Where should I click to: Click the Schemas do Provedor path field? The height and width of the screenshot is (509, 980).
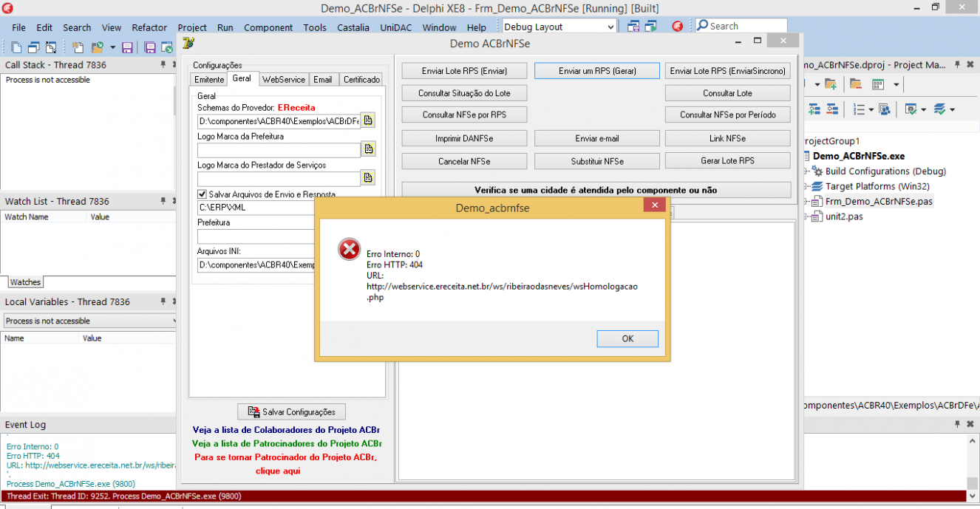(278, 120)
